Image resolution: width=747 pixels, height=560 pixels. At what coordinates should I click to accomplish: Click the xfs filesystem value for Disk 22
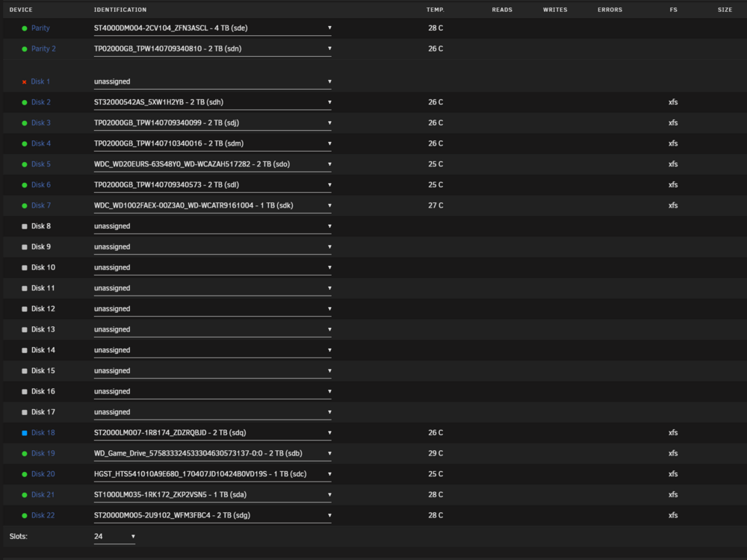click(673, 515)
